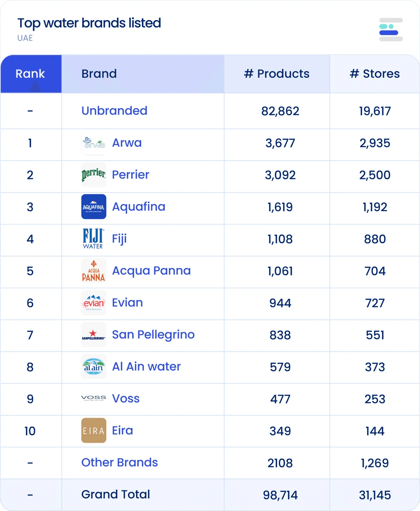Click the gold Eira logo
This screenshot has width=420, height=511.
point(94,430)
